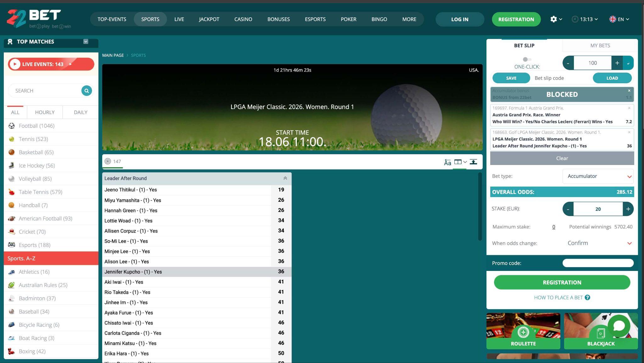Decrease the stake with the minus button
Viewport: 644px width, 363px height.
point(568,209)
